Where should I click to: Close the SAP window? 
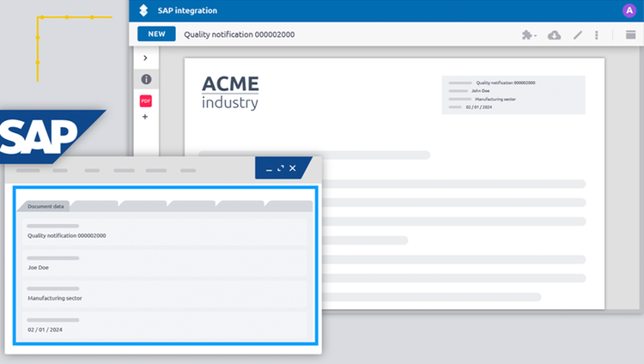[293, 168]
